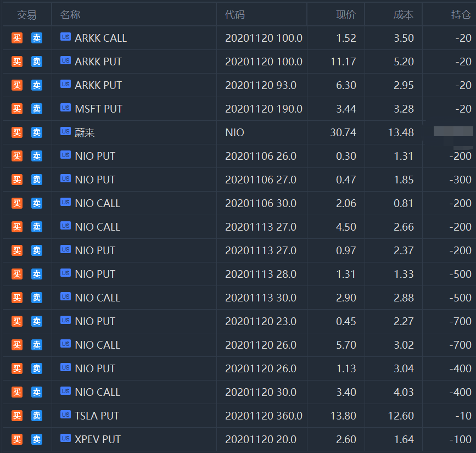
Task: Sell NIO PUT 20201120 23.0
Action: pos(37,321)
